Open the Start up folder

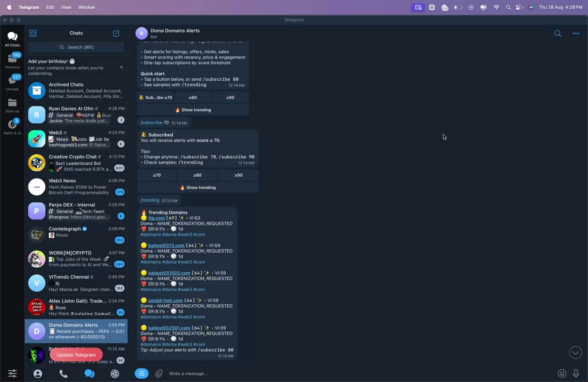(x=12, y=105)
